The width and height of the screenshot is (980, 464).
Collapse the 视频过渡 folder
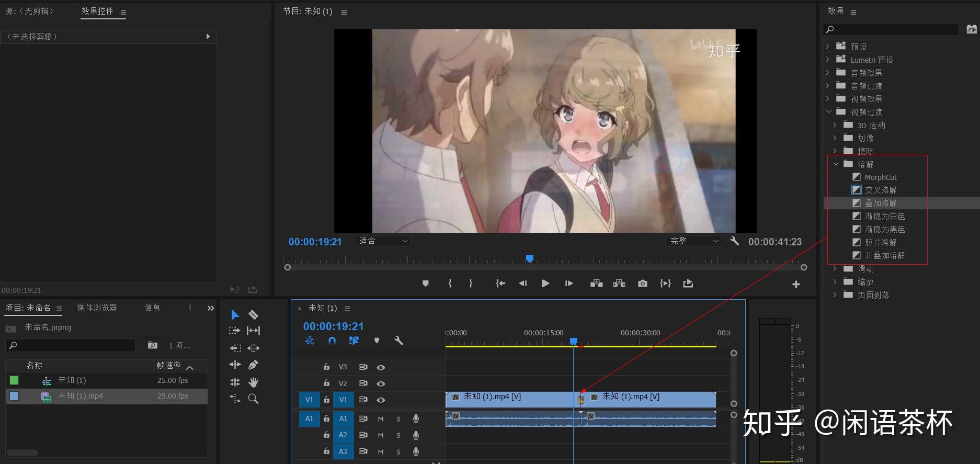pos(828,111)
